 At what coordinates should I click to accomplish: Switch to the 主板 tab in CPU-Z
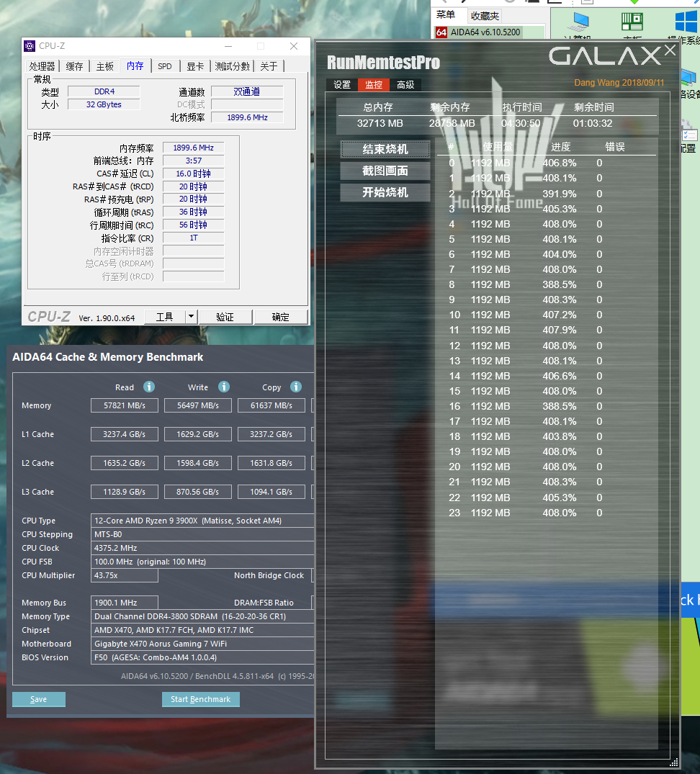(x=105, y=66)
